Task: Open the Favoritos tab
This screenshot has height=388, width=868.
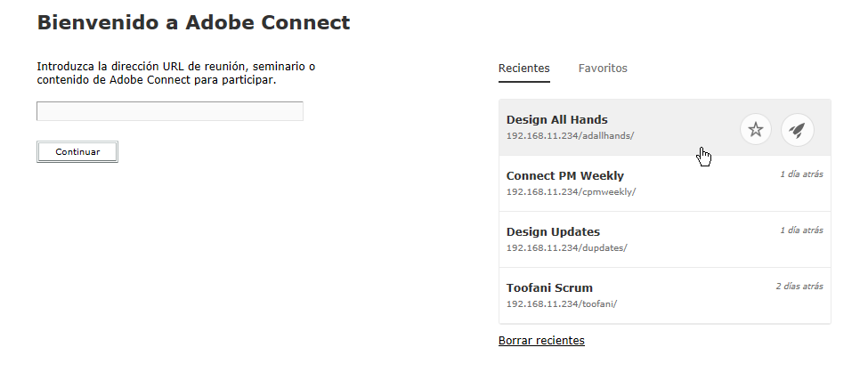Action: [603, 69]
